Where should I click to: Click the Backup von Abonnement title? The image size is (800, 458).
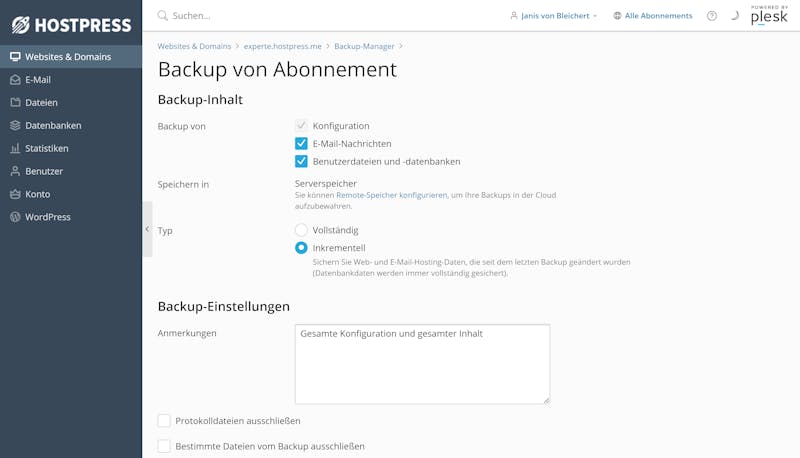277,69
